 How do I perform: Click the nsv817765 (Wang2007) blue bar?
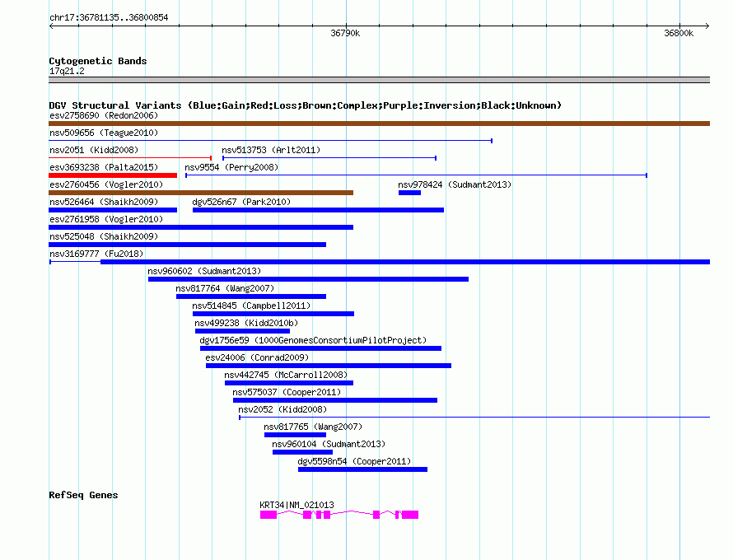tap(295, 435)
